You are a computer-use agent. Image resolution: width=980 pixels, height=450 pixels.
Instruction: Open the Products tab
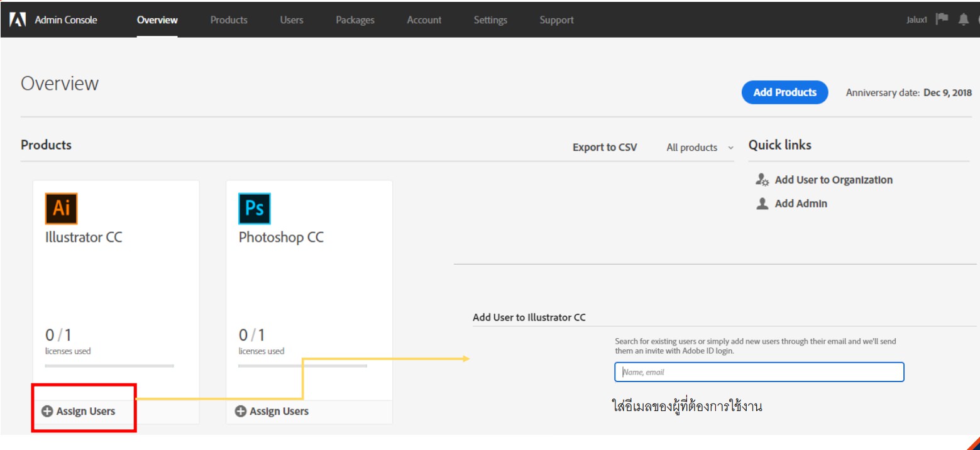(x=229, y=20)
